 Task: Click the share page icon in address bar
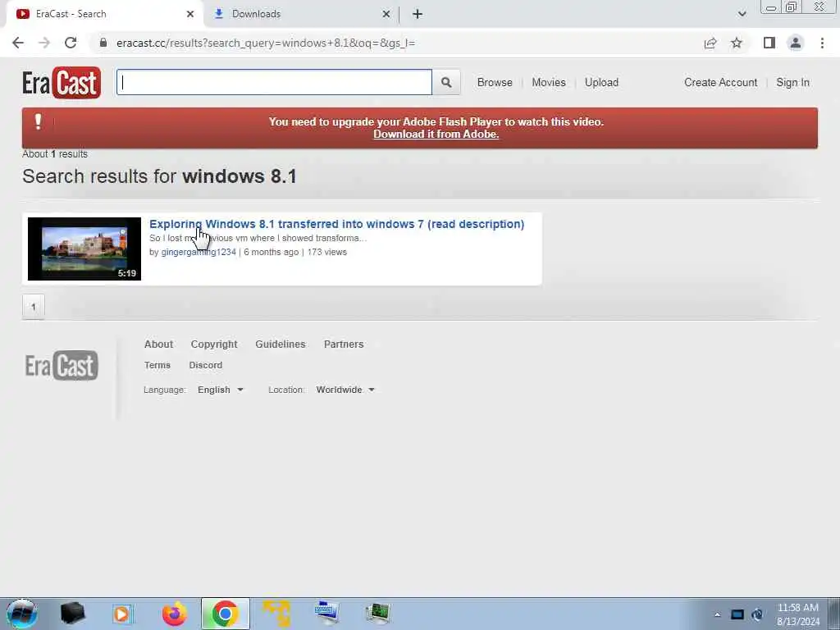click(x=710, y=43)
